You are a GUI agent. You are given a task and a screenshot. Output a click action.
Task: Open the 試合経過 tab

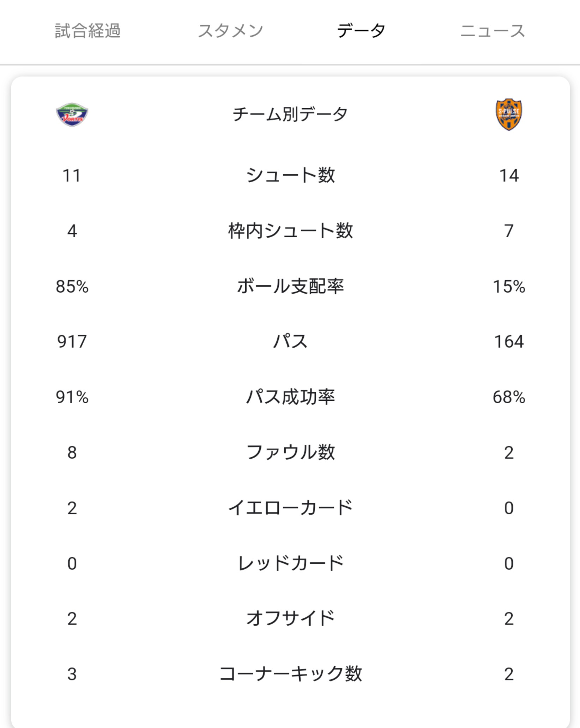pos(87,31)
